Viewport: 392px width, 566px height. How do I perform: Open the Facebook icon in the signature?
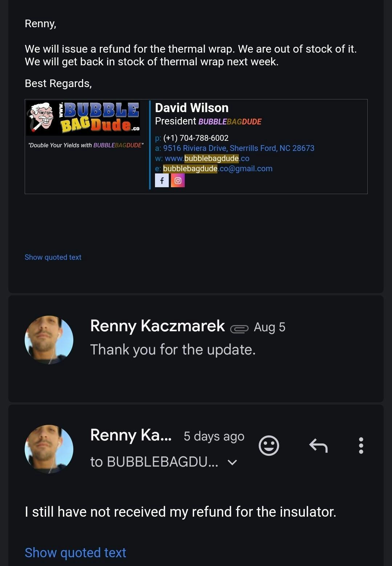[162, 180]
